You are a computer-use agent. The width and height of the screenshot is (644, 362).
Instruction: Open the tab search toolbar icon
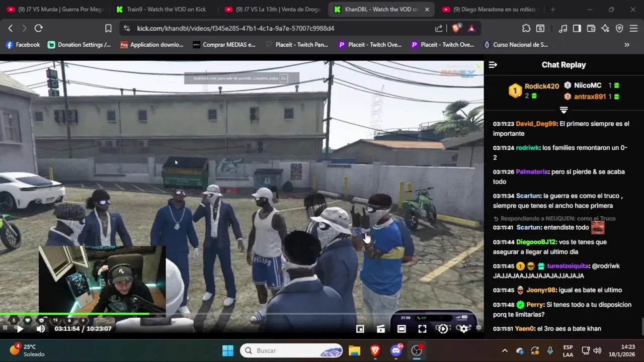point(540,29)
